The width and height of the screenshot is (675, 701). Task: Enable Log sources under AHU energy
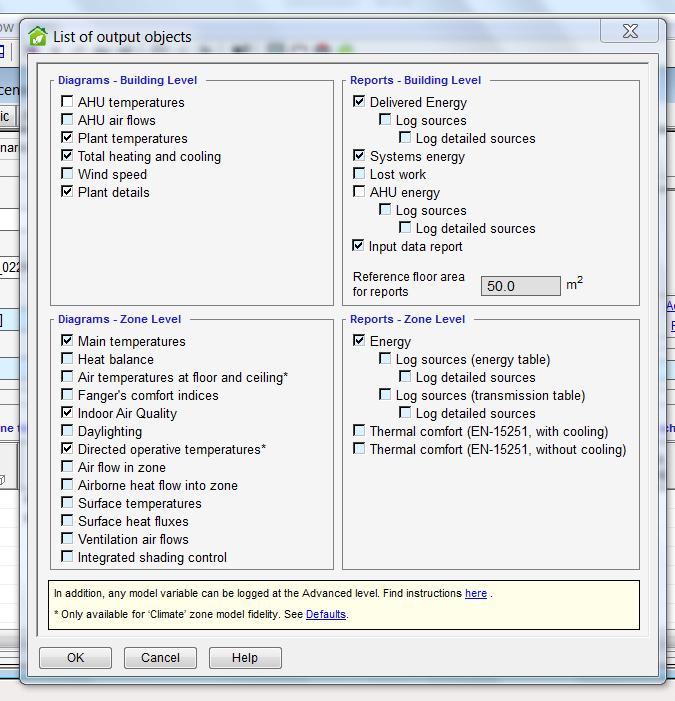385,209
